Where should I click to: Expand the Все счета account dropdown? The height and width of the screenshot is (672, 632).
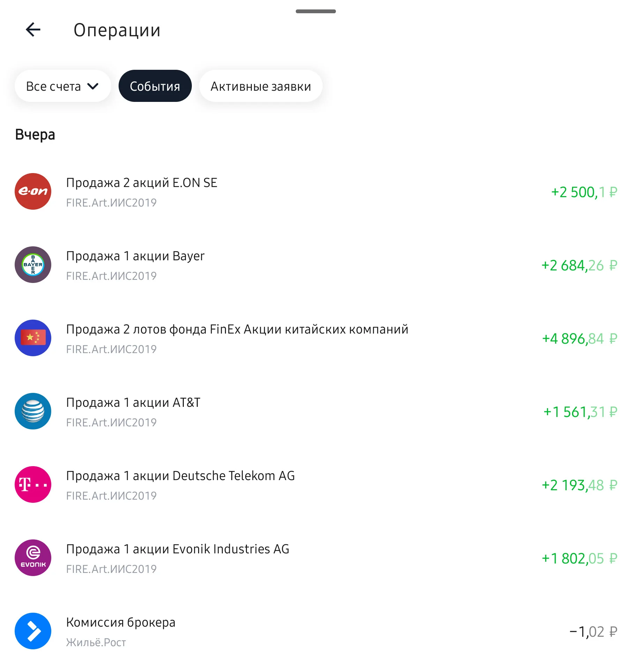(x=63, y=86)
